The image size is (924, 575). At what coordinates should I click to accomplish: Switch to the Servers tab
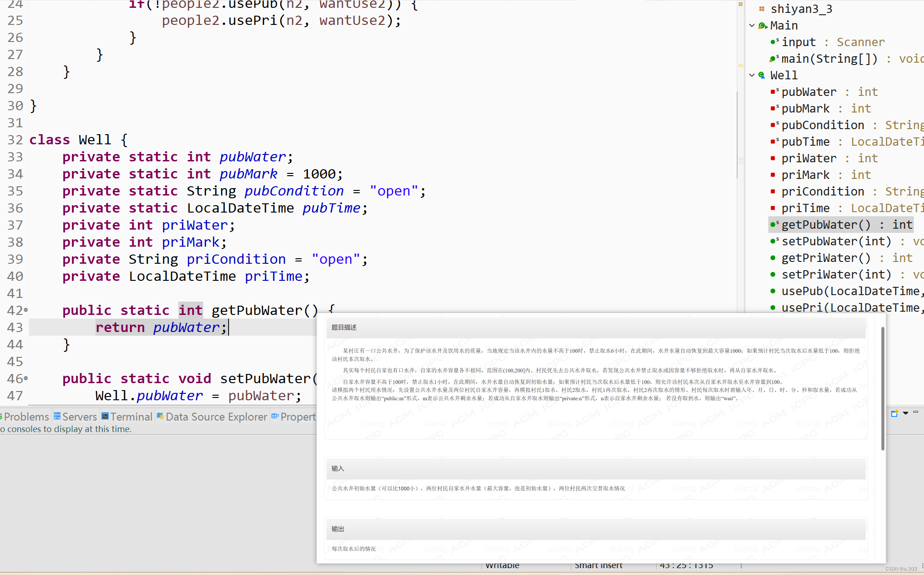pyautogui.click(x=79, y=417)
